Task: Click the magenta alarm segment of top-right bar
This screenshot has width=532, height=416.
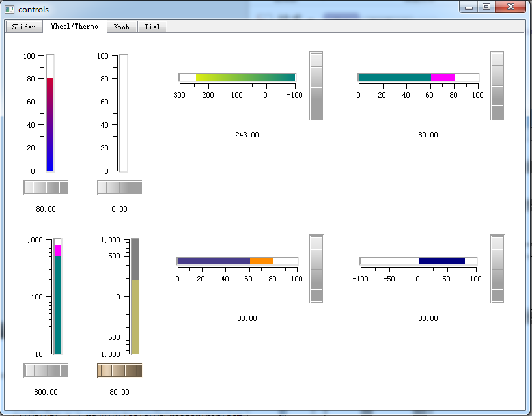Action: click(442, 77)
